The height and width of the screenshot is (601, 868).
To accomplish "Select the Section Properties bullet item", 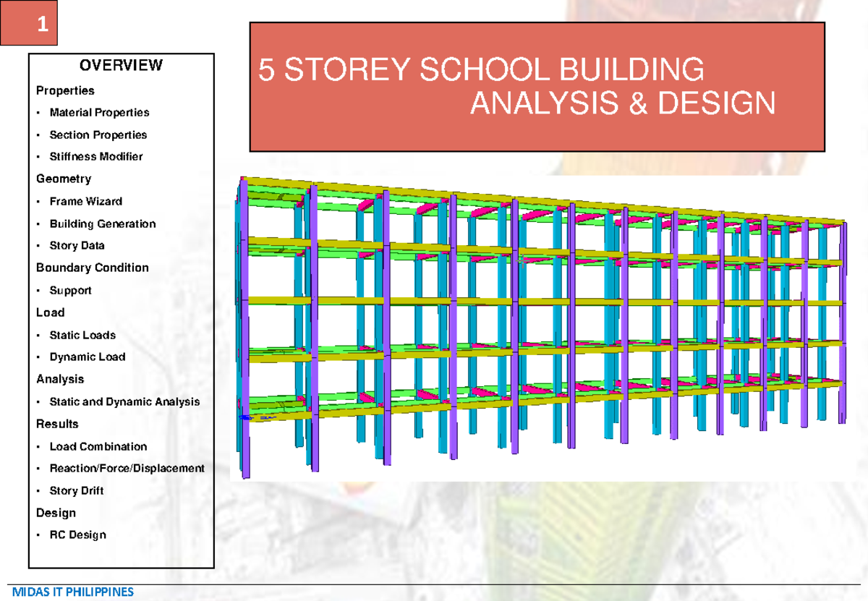I will coord(96,135).
